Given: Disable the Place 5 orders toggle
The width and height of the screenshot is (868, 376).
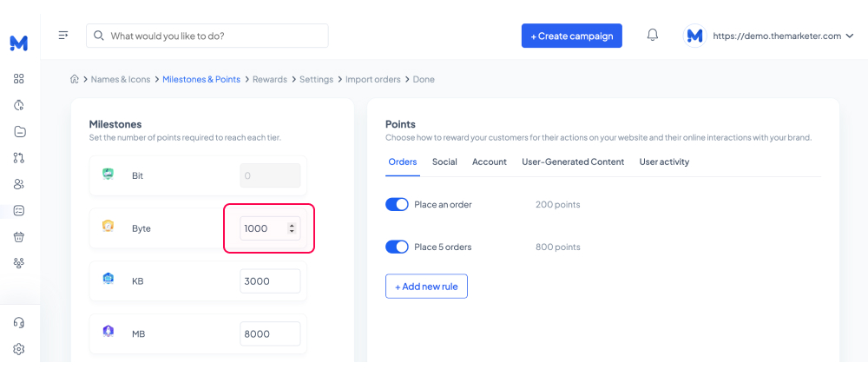Looking at the screenshot, I should click(397, 247).
